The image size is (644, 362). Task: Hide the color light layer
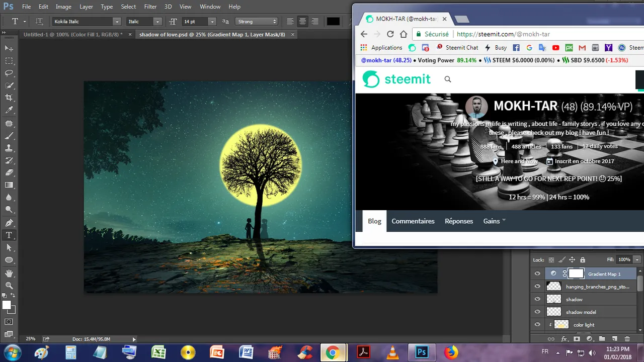pos(537,325)
